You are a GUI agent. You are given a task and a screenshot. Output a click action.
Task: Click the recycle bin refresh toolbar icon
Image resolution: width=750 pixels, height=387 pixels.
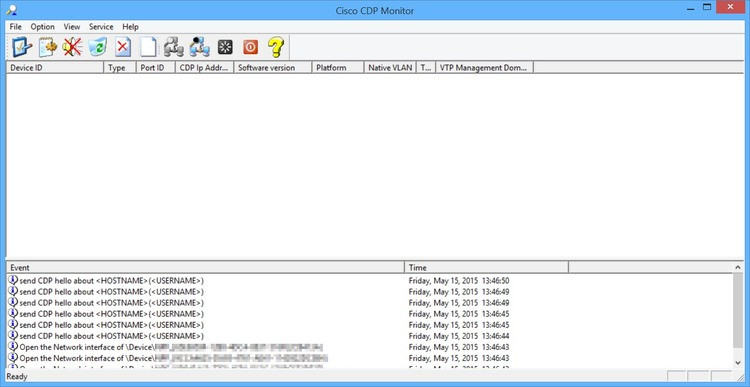[98, 46]
